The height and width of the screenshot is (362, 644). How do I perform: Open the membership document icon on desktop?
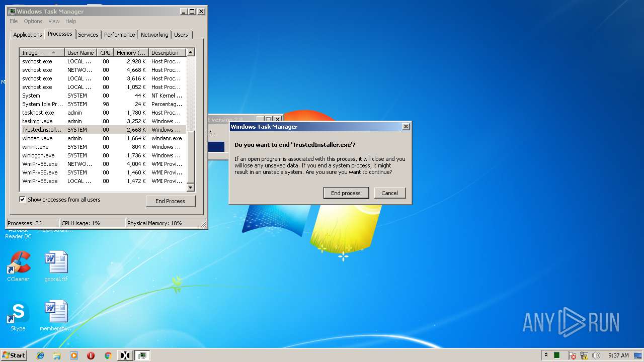[56, 316]
